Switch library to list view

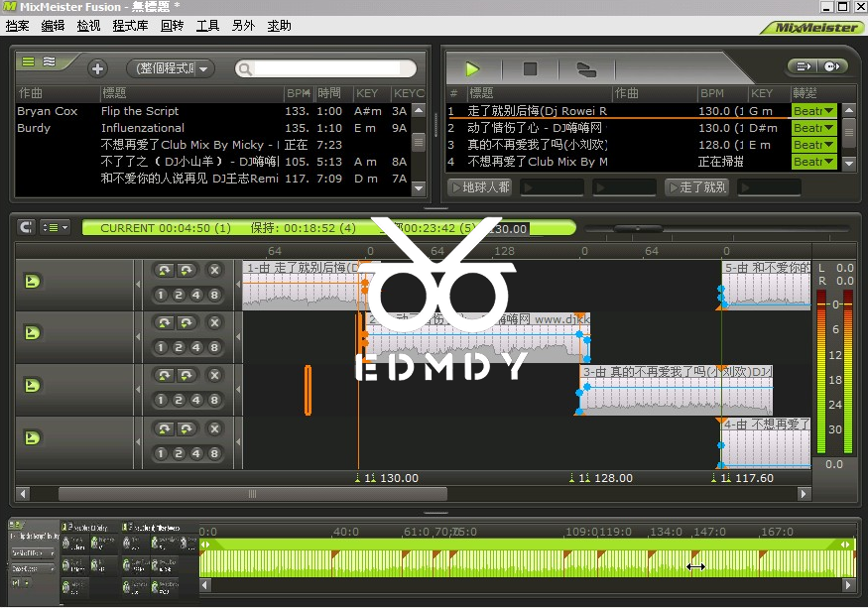click(x=28, y=61)
